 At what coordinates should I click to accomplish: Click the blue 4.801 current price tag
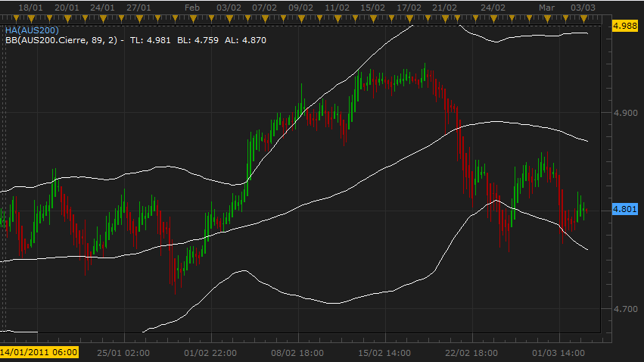click(x=624, y=209)
